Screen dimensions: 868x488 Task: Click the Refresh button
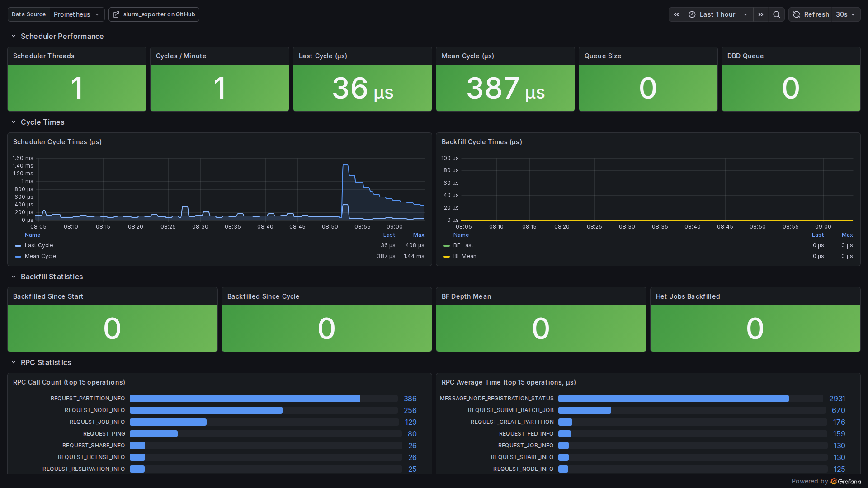click(811, 14)
